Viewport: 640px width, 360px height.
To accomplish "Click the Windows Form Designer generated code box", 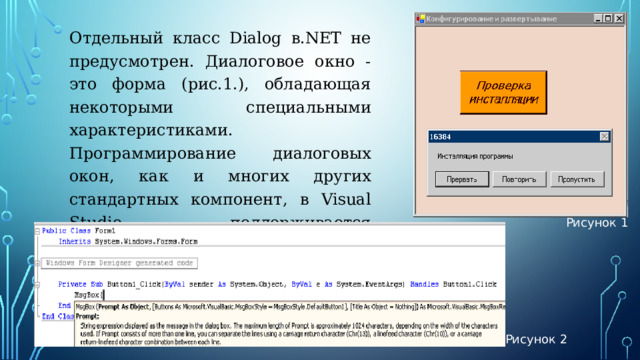I will pos(119,263).
